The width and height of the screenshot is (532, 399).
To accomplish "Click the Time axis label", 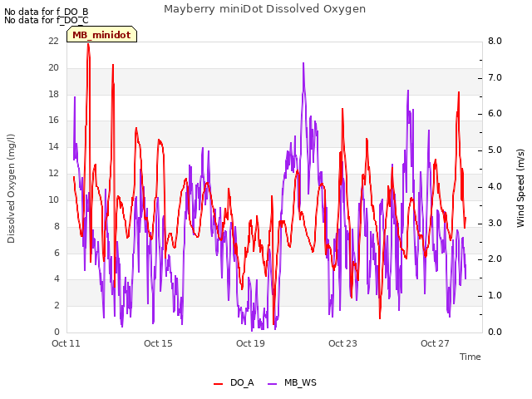I will pos(470,357).
